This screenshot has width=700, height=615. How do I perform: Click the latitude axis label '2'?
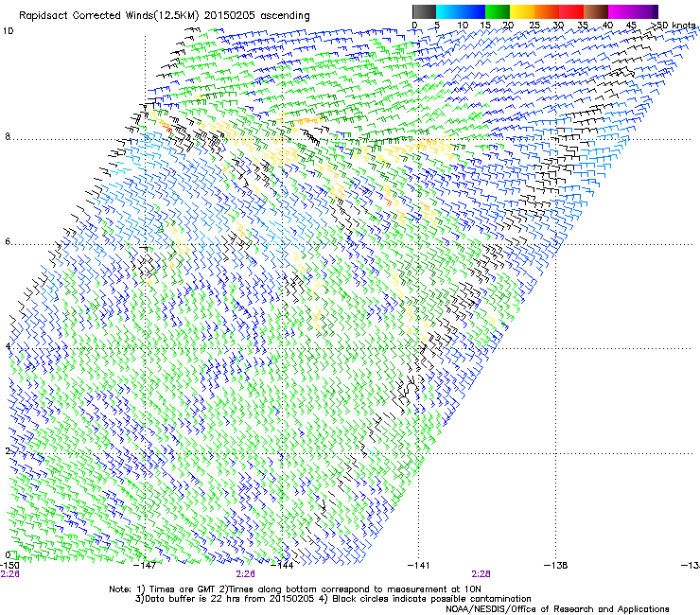(8, 450)
